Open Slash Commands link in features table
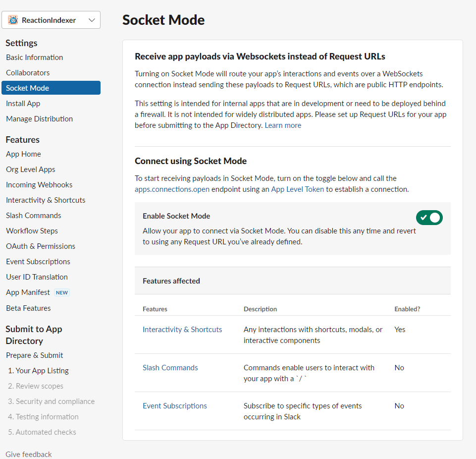 [x=170, y=368]
